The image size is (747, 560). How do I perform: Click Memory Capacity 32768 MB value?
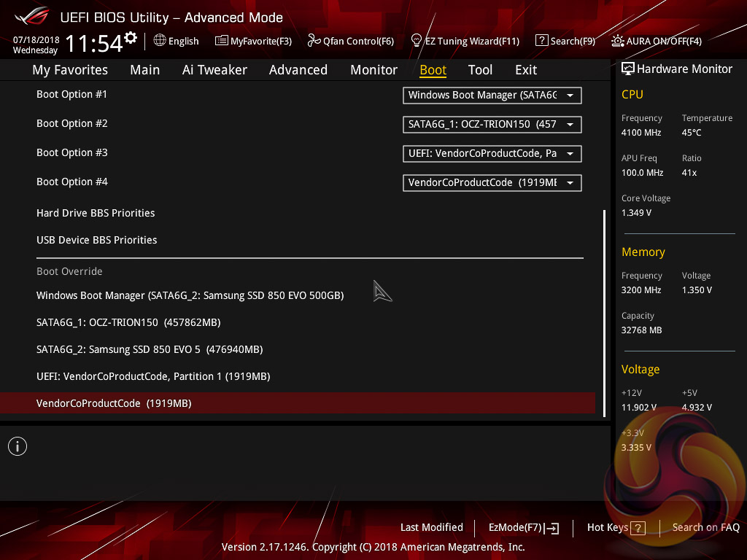pyautogui.click(x=641, y=330)
